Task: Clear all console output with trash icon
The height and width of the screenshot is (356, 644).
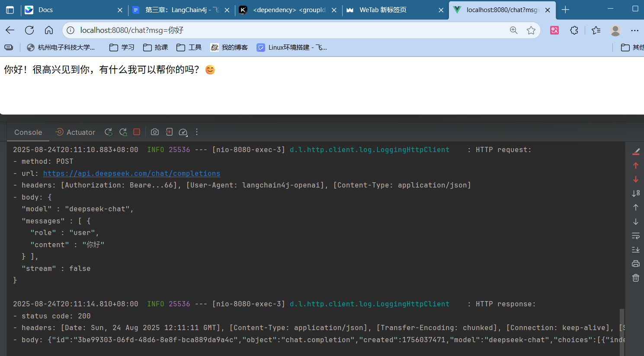Action: 636,278
